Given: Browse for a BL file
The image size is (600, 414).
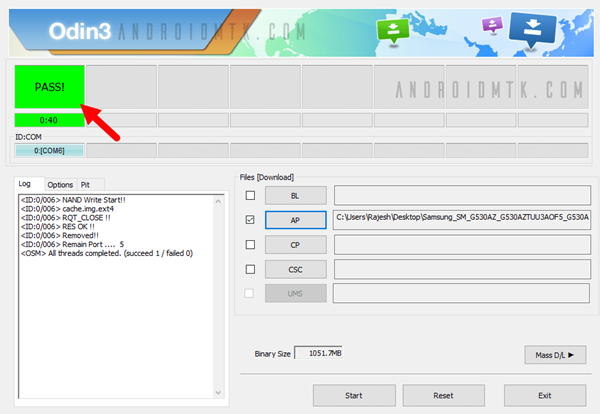Looking at the screenshot, I should click(x=296, y=196).
